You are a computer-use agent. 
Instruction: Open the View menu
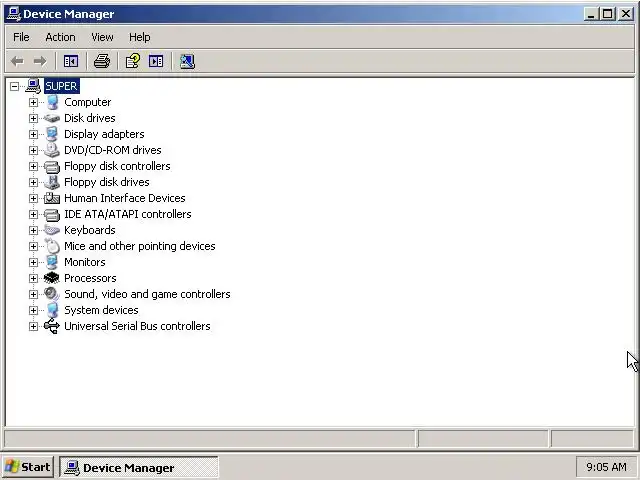pos(102,37)
